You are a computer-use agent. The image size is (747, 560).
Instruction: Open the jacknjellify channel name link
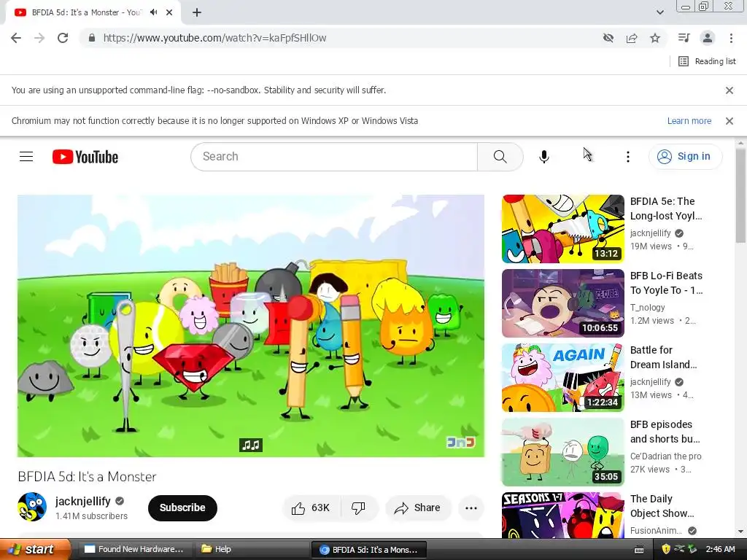point(83,502)
